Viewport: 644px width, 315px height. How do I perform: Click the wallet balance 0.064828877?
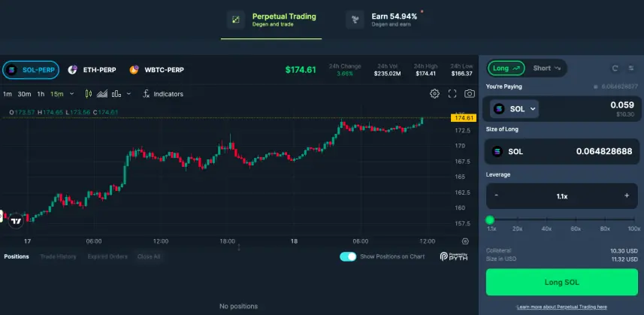616,86
